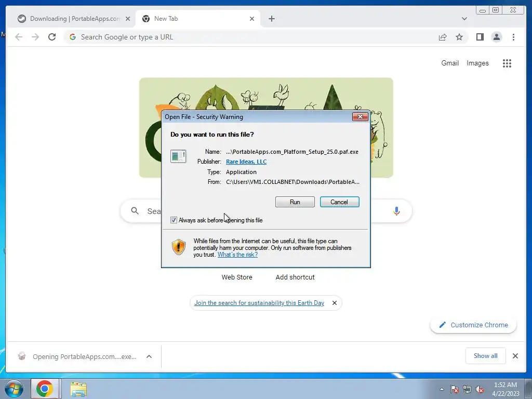Click the muted volume tray icon
The width and height of the screenshot is (532, 399).
coord(480,389)
